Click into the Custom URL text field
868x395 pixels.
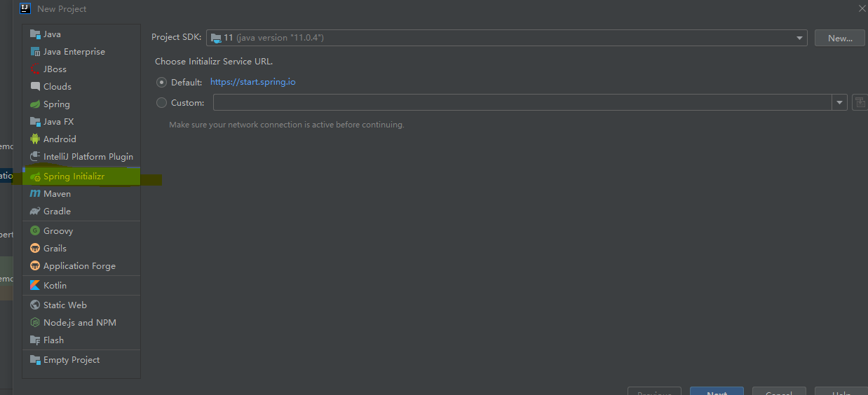tap(522, 103)
